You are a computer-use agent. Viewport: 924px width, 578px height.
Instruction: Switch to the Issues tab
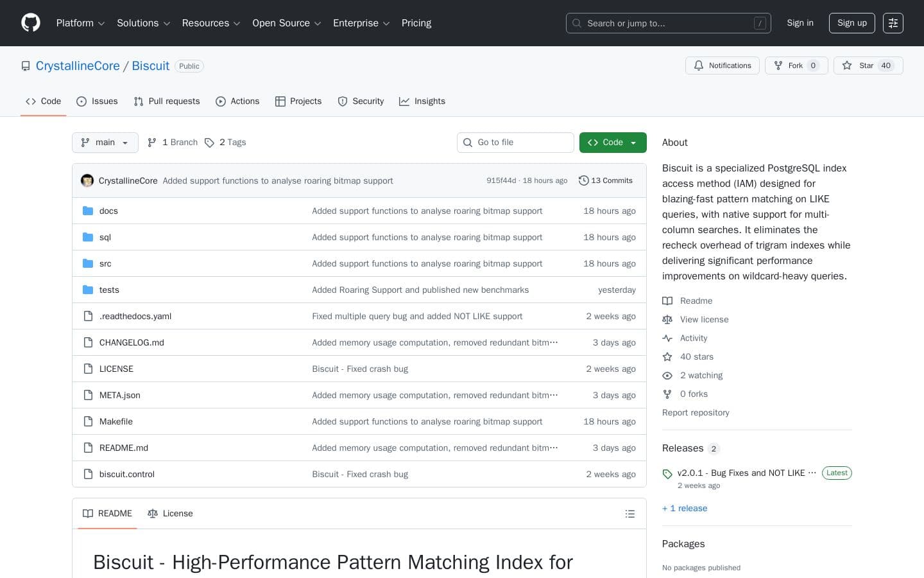pos(97,101)
